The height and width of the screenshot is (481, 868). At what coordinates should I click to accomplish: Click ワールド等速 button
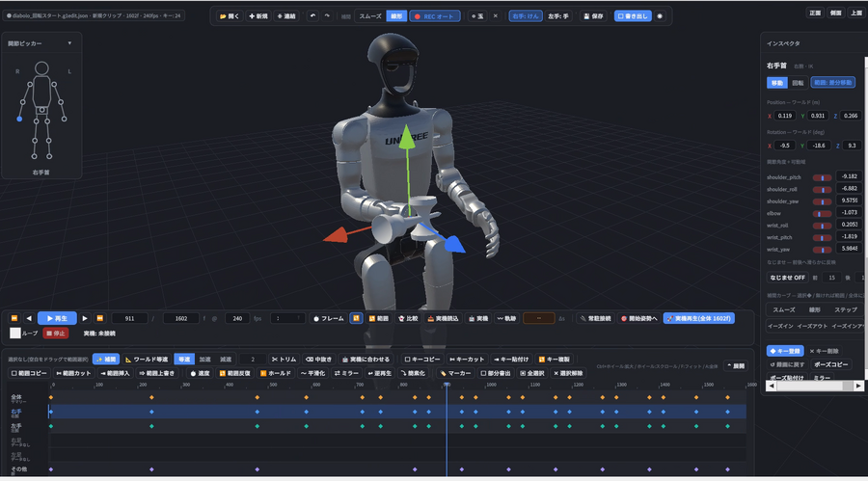point(147,360)
